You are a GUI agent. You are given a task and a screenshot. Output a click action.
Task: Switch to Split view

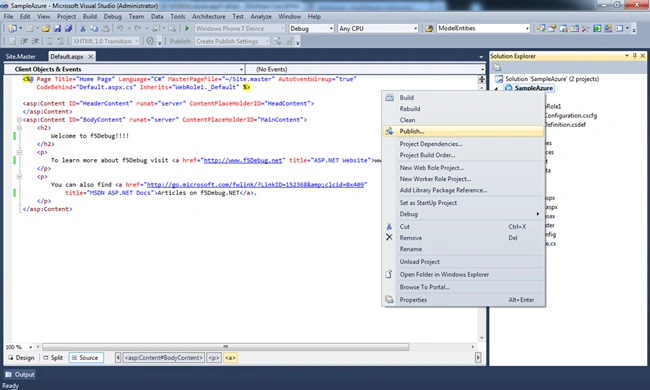click(53, 358)
